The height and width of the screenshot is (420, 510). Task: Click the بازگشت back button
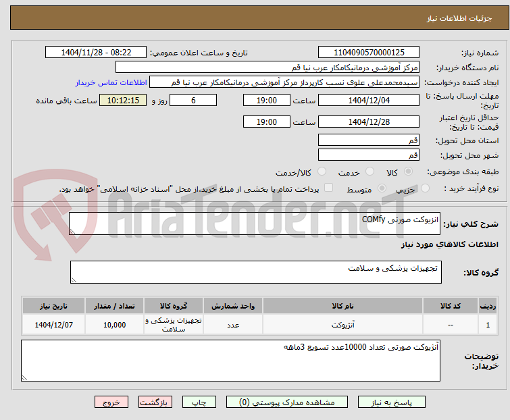tap(155, 402)
